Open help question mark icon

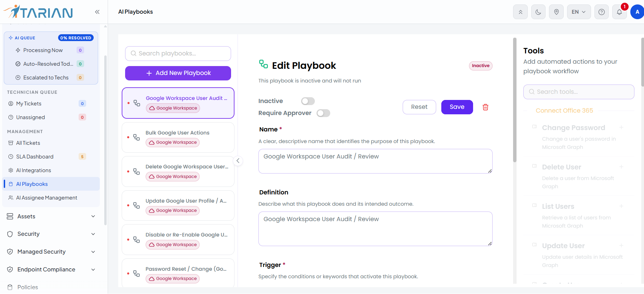pyautogui.click(x=602, y=12)
